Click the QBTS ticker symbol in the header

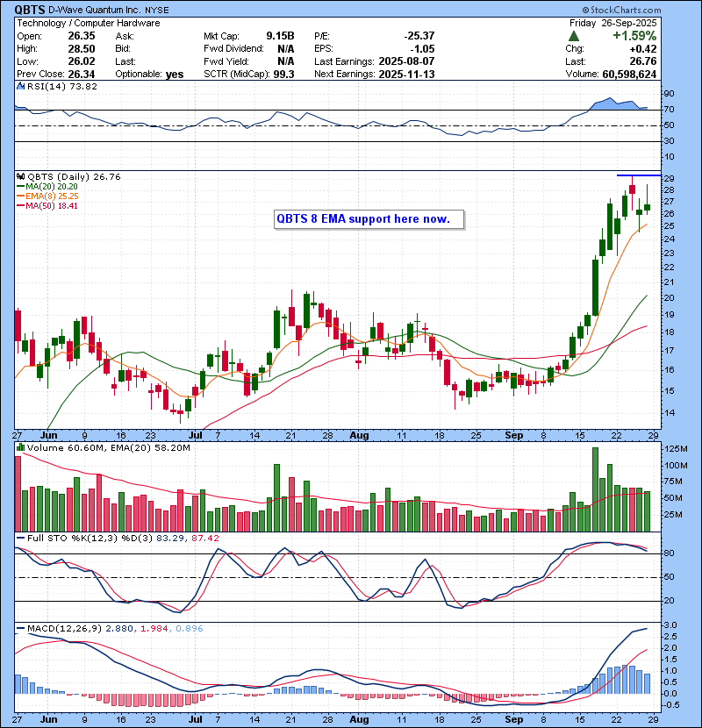pyautogui.click(x=30, y=10)
